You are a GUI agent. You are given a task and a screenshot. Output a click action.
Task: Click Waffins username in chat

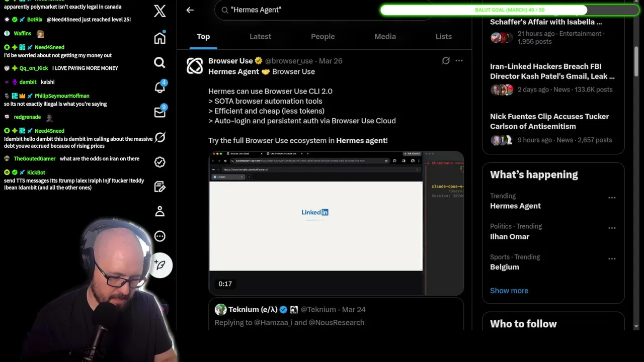(23, 34)
